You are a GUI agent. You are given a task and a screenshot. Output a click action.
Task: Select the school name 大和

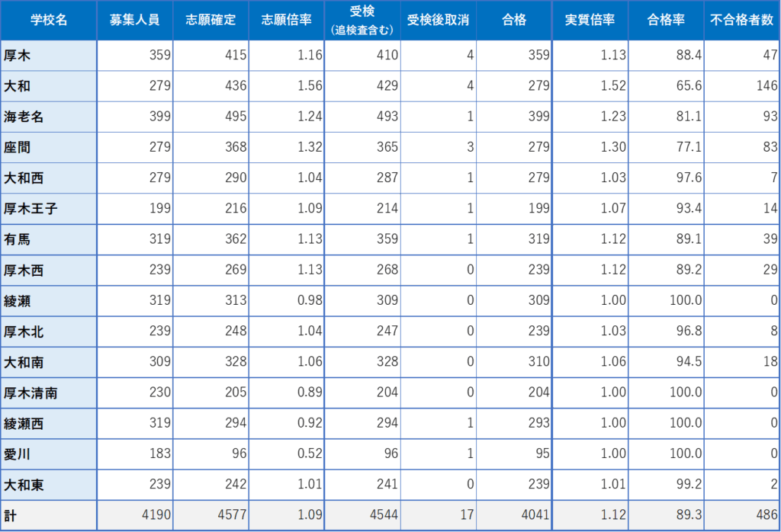point(17,86)
